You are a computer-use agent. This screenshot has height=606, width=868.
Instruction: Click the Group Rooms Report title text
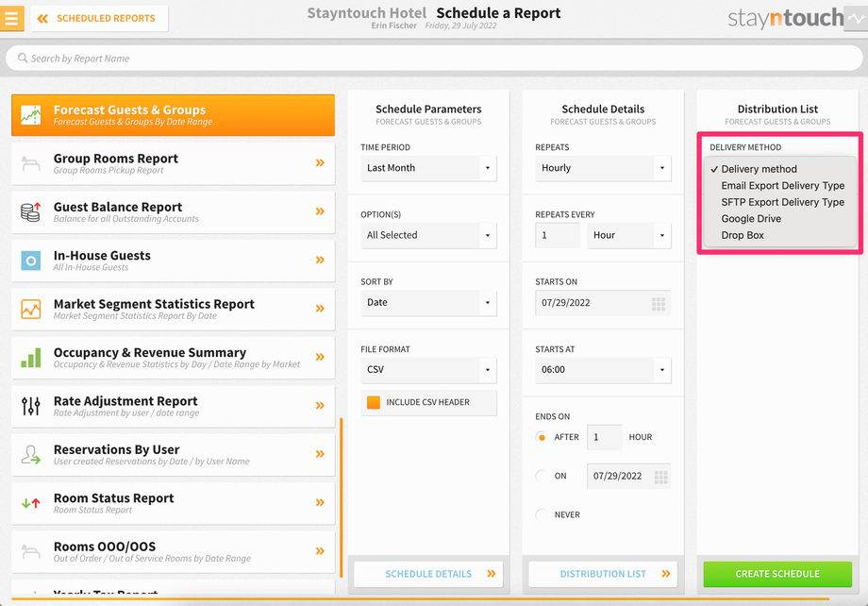[116, 159]
